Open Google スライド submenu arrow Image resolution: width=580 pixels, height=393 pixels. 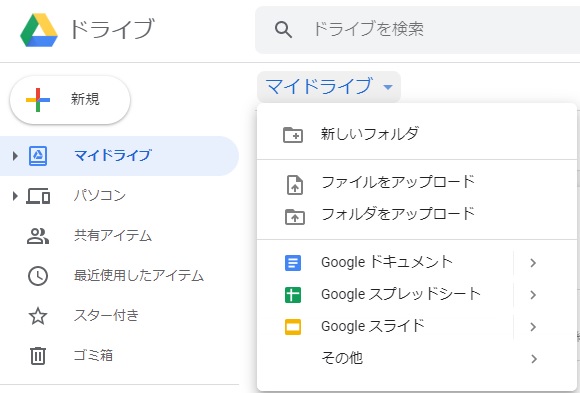(533, 327)
